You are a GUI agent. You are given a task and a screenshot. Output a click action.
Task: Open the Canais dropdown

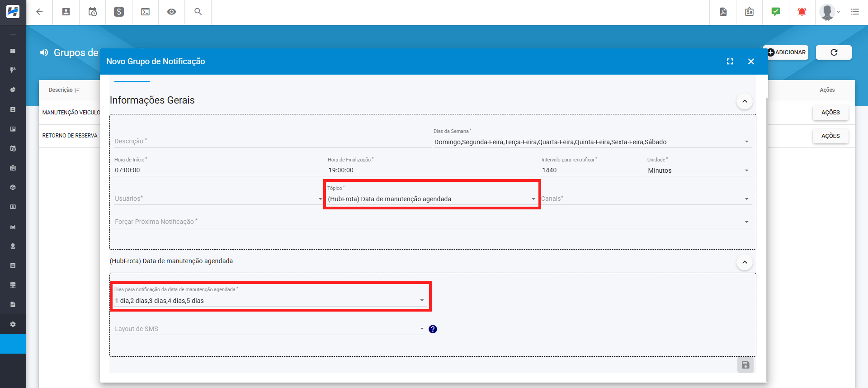(x=646, y=199)
